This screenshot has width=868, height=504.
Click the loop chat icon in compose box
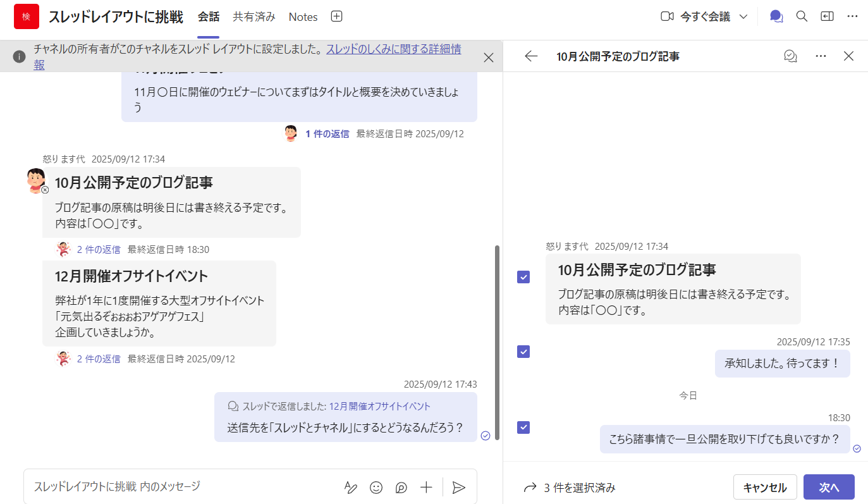coord(401,487)
